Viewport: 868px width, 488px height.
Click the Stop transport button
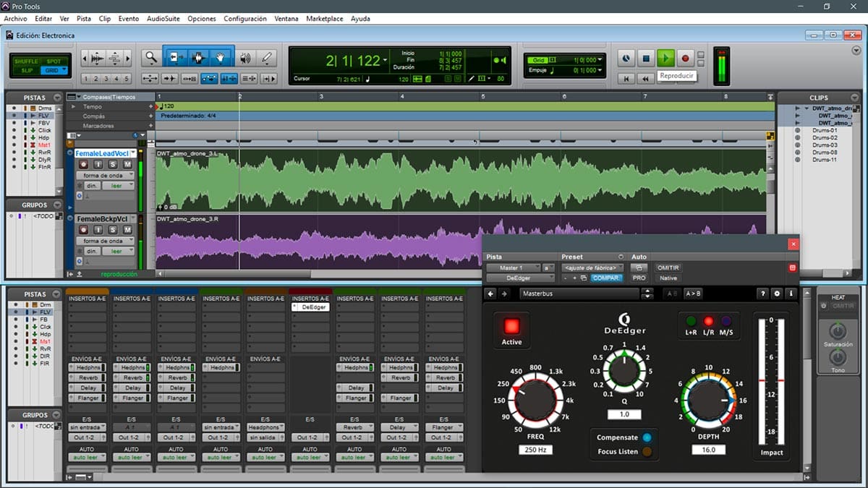[x=647, y=58]
